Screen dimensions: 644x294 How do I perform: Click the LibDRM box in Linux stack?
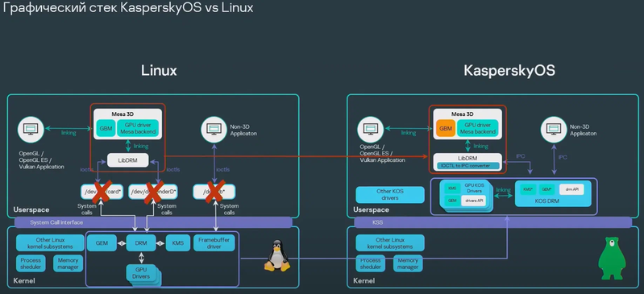tap(127, 160)
